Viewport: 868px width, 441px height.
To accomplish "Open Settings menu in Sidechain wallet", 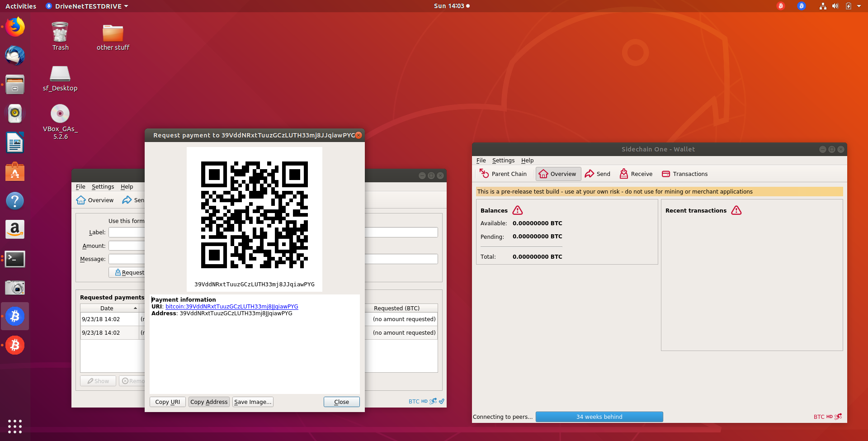I will (x=503, y=160).
